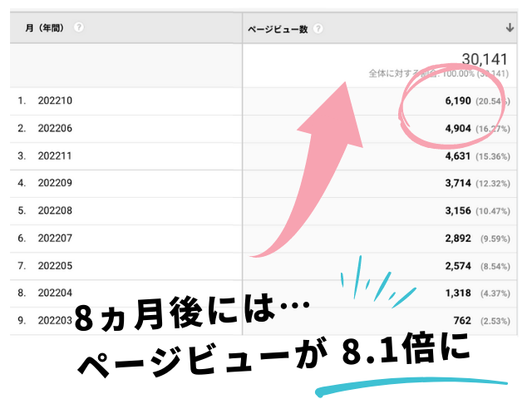The image size is (532, 399).
Task: Click the ページビュー数 column header
Action: (380, 27)
